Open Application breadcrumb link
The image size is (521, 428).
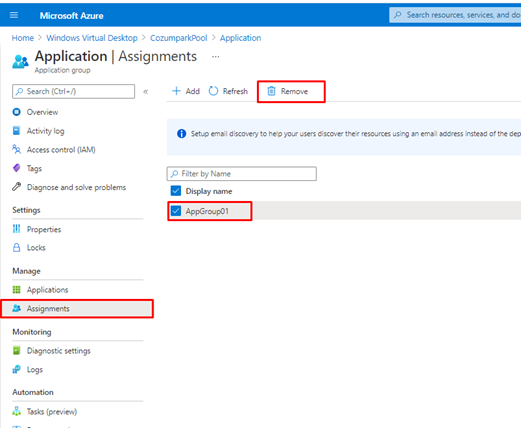[x=240, y=38]
